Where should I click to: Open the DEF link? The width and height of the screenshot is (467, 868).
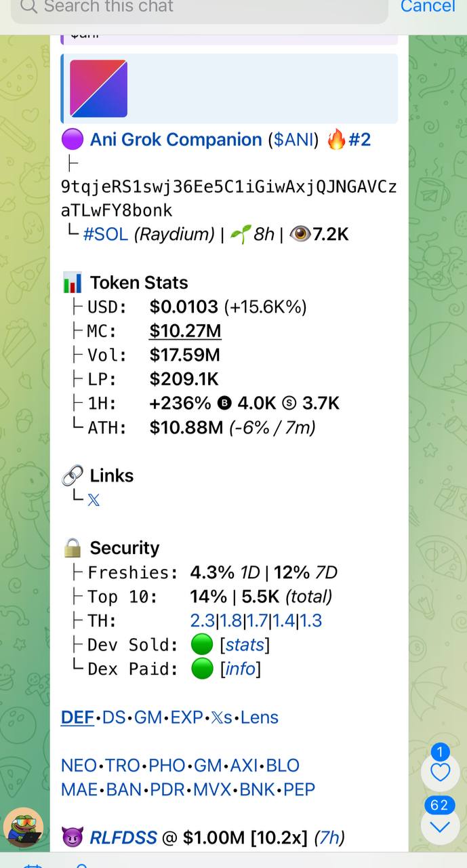[77, 717]
